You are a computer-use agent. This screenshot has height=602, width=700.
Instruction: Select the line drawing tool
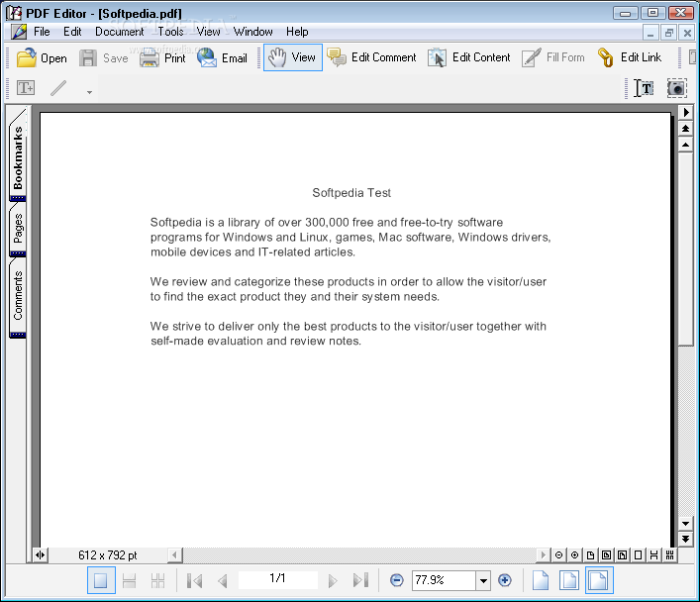click(58, 88)
